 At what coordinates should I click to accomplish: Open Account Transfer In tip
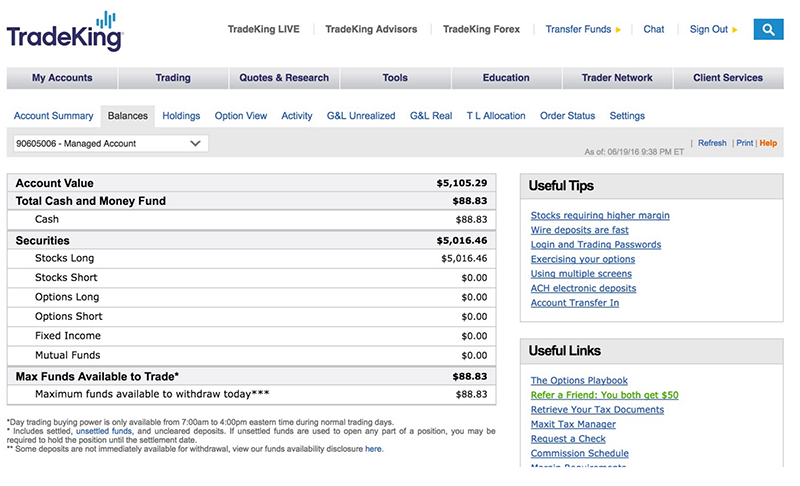574,303
